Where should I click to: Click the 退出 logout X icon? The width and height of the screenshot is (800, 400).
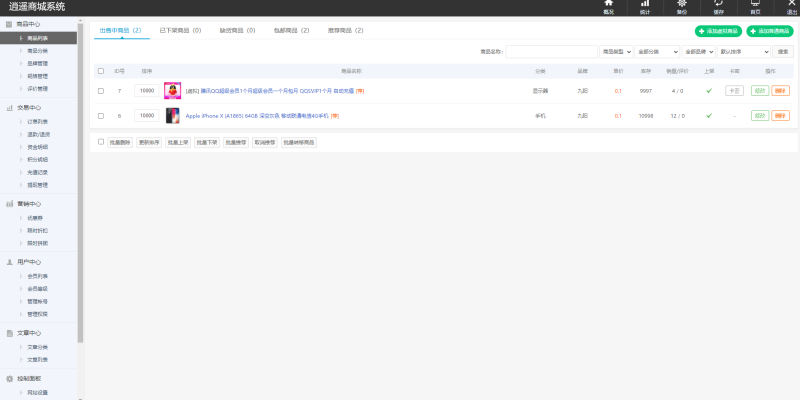click(x=790, y=5)
